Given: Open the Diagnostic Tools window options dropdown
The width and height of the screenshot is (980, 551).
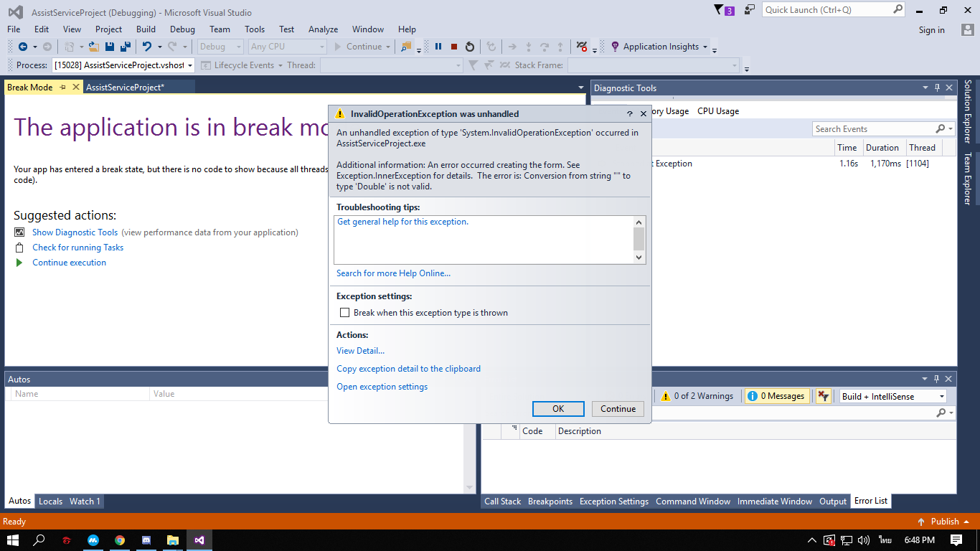Looking at the screenshot, I should (x=925, y=88).
